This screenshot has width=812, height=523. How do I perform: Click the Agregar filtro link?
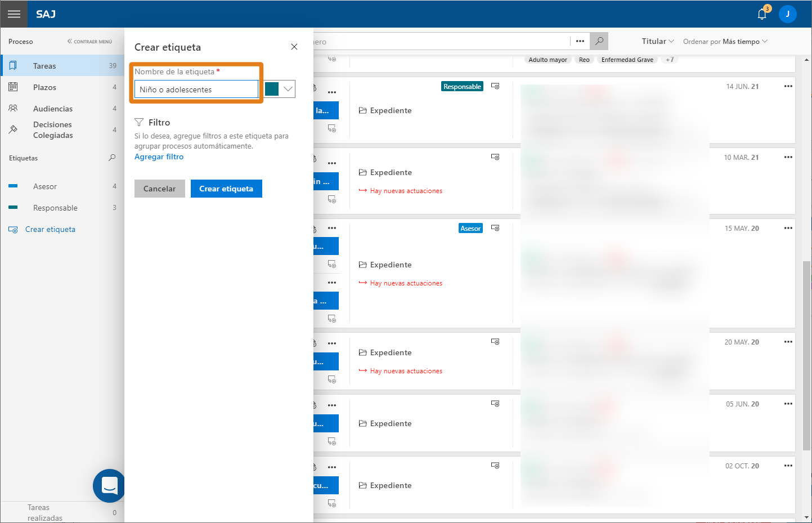coord(159,157)
